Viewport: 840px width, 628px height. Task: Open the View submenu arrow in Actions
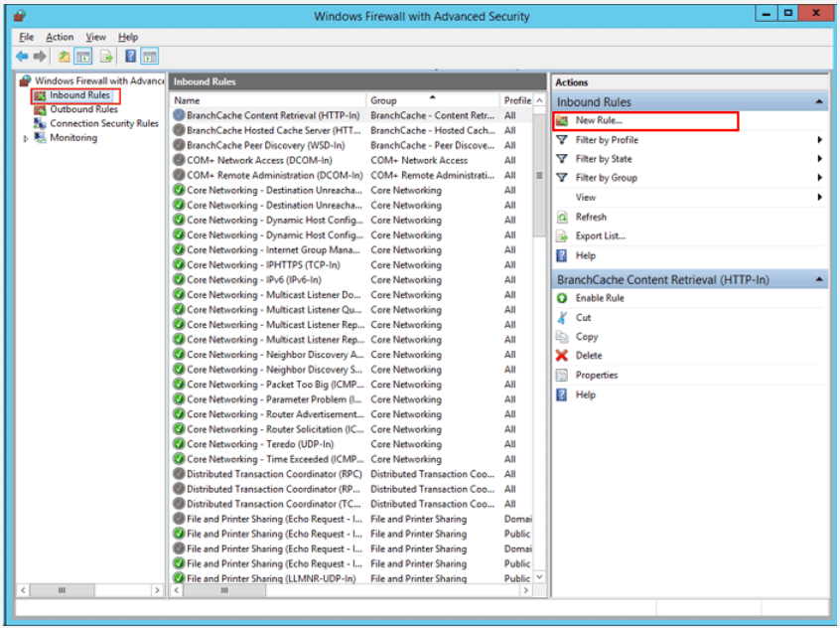pyautogui.click(x=819, y=198)
